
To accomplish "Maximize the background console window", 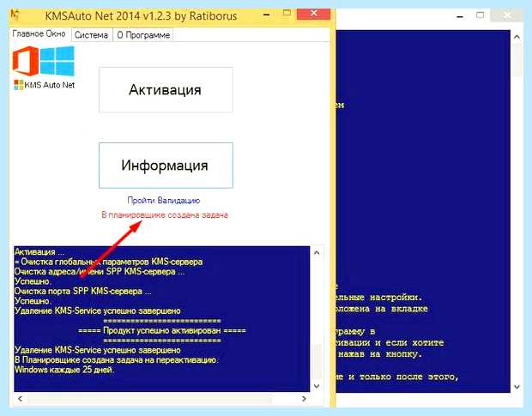I will 481,15.
